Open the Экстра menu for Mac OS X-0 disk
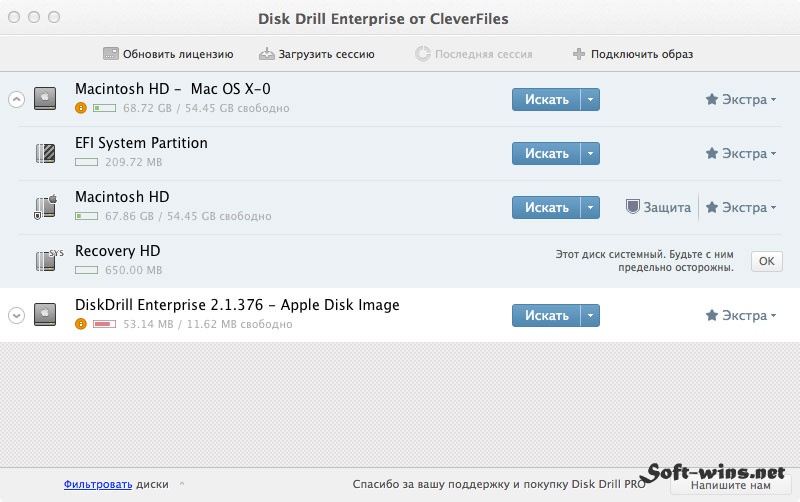The image size is (800, 502). (x=741, y=99)
